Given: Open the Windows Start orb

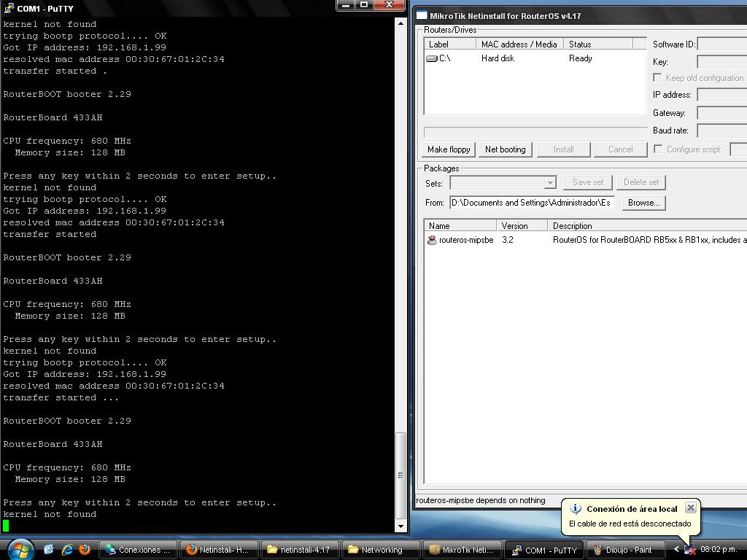Looking at the screenshot, I should point(20,550).
